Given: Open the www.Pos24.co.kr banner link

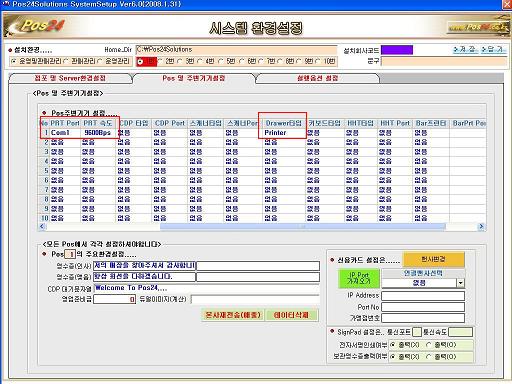Looking at the screenshot, I should tap(479, 27).
